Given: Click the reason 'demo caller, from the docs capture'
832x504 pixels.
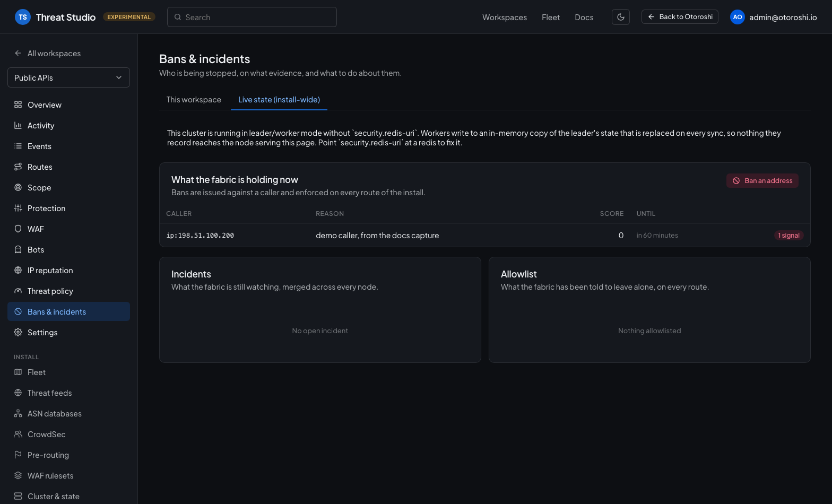Looking at the screenshot, I should (x=377, y=236).
